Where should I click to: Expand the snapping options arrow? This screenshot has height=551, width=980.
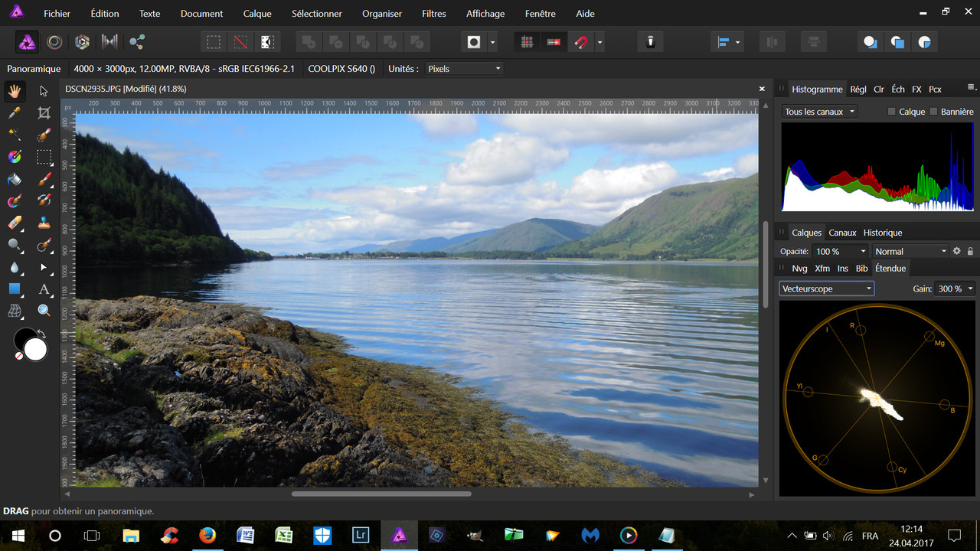(x=599, y=42)
